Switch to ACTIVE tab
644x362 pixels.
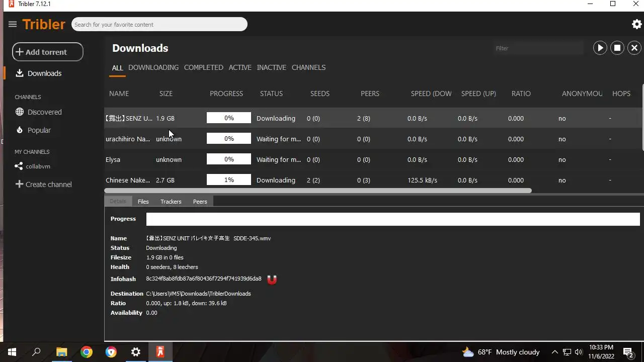[240, 67]
